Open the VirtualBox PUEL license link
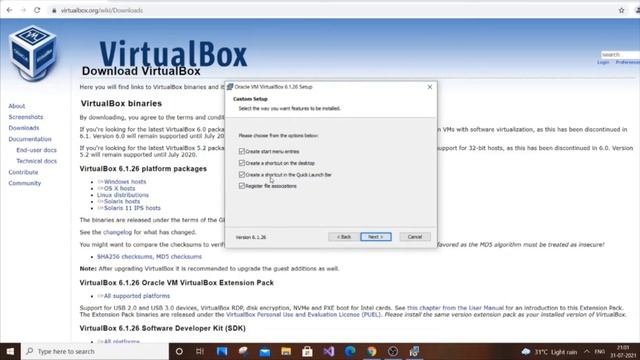This screenshot has width=640, height=360. (303, 314)
